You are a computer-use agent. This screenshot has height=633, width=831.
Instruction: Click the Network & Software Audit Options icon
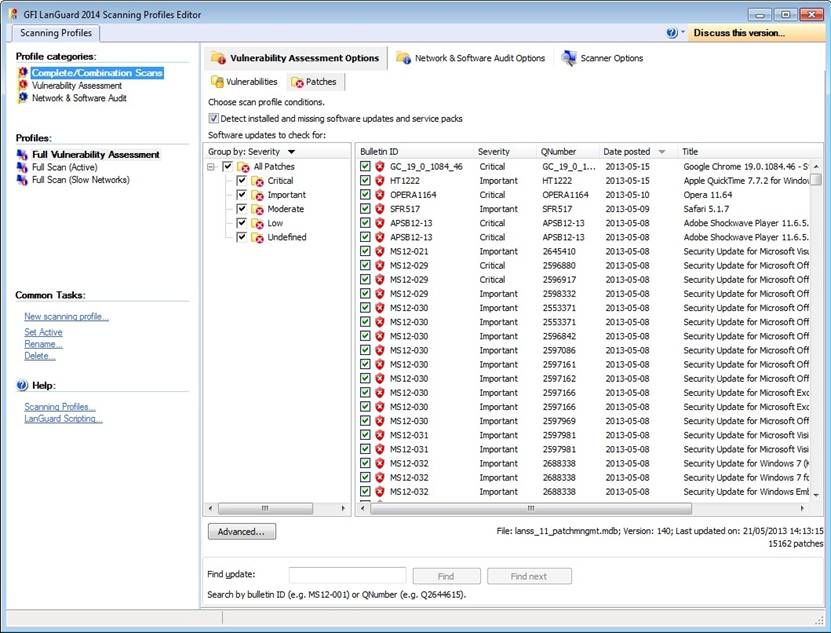[x=403, y=58]
